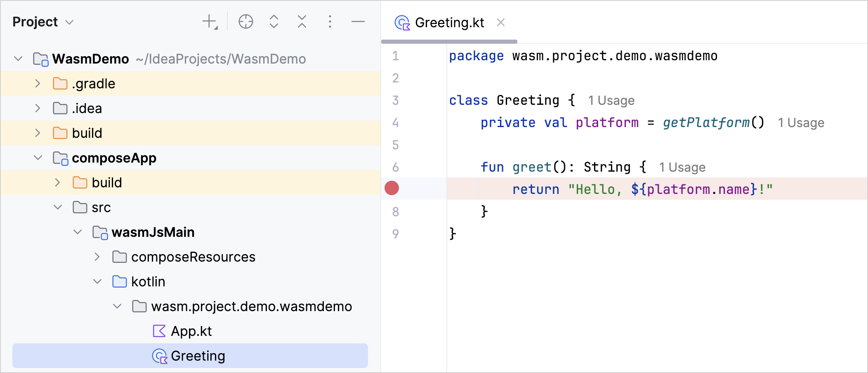The height and width of the screenshot is (373, 868).
Task: Hide the Project tool window
Action: 358,22
